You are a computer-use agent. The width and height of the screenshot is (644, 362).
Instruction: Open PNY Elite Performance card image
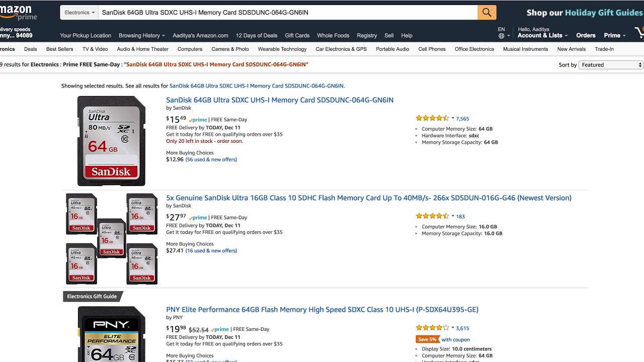tap(111, 334)
